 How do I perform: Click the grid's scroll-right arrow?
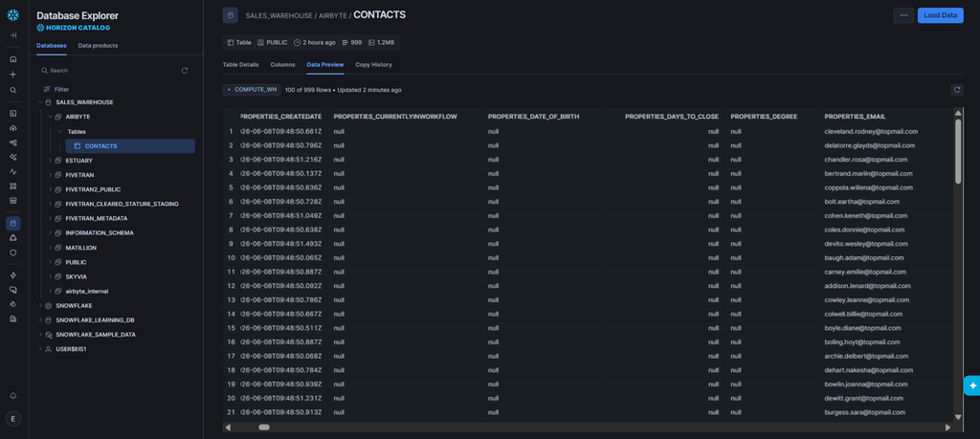coord(947,428)
